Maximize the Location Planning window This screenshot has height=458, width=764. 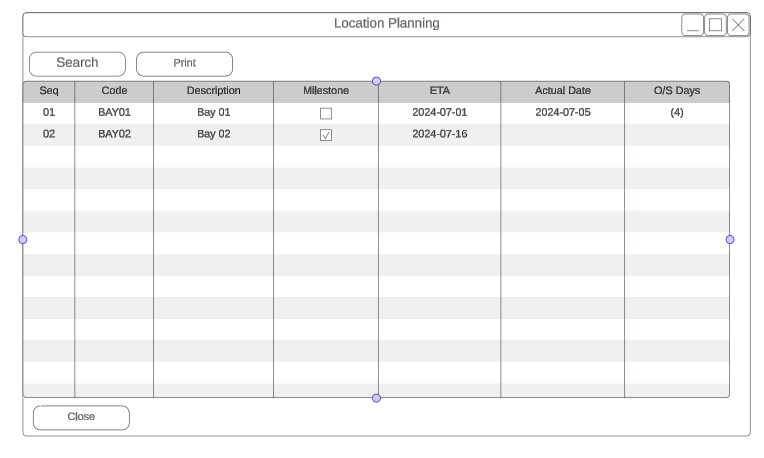[716, 25]
